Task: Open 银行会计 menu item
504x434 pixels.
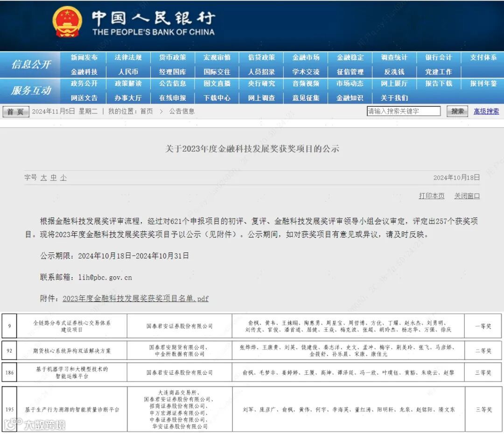Action: pyautogui.click(x=439, y=57)
